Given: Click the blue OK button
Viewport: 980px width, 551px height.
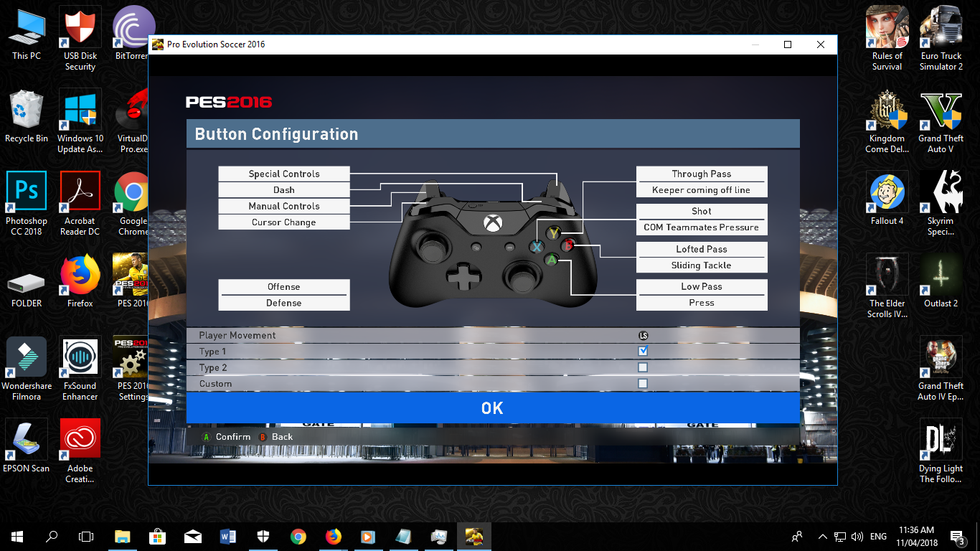Looking at the screenshot, I should (x=492, y=408).
